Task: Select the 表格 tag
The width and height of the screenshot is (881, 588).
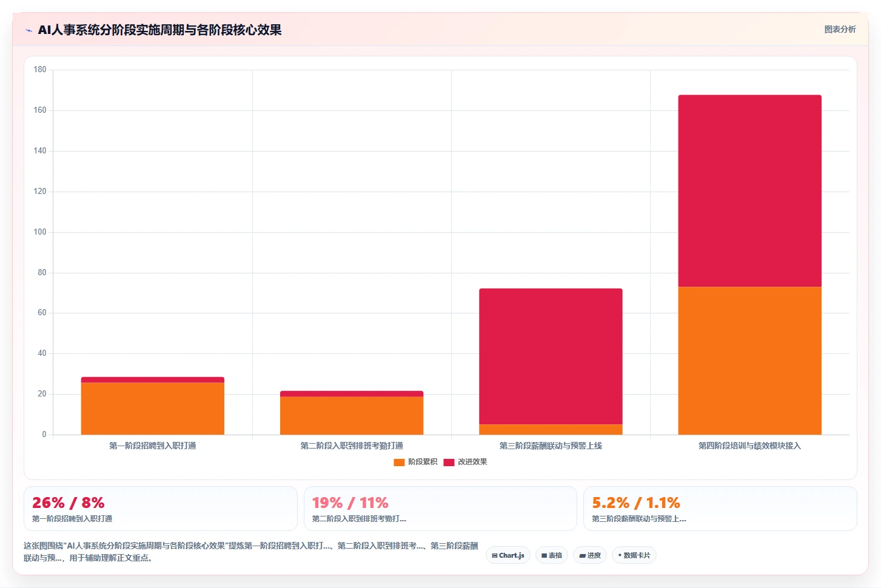Action: 552,555
